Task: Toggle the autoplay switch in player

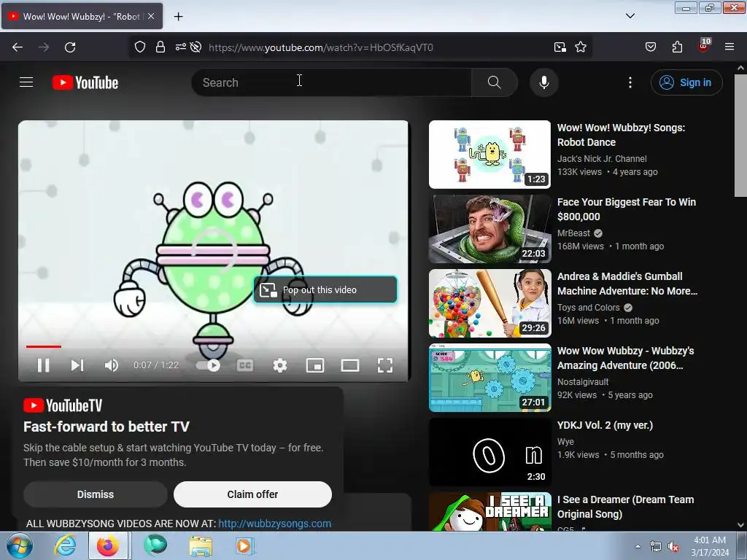Action: 208,365
